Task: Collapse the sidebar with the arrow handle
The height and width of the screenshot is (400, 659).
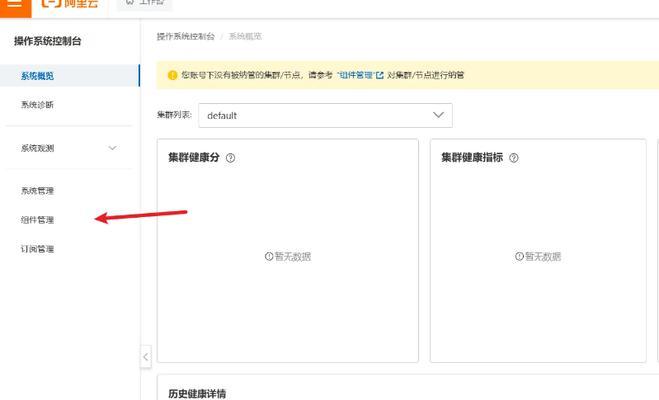Action: pyautogui.click(x=145, y=357)
